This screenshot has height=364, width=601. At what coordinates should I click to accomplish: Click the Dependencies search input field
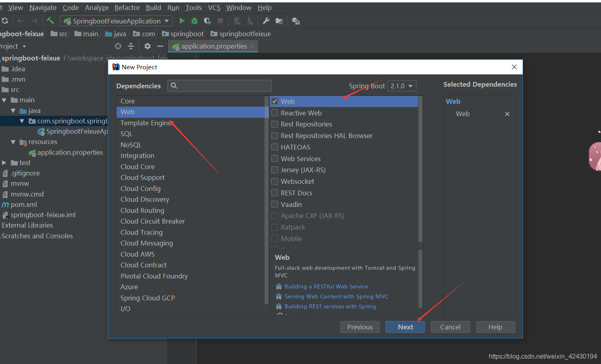click(220, 86)
